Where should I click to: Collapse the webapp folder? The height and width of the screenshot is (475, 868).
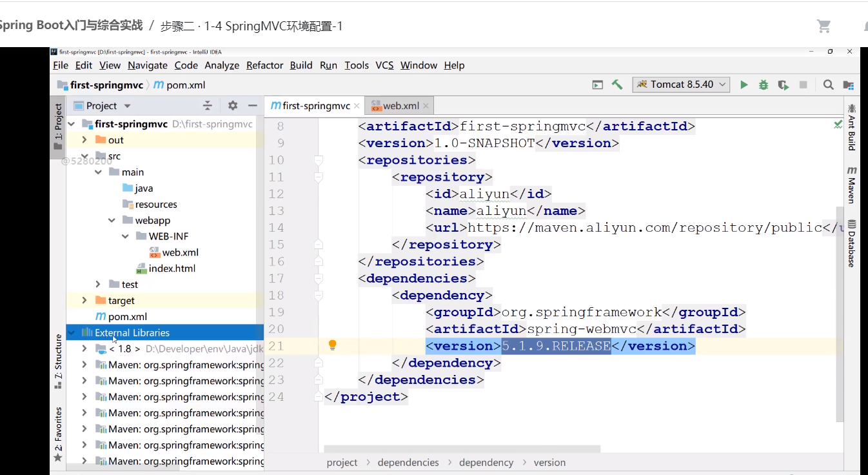pos(112,221)
